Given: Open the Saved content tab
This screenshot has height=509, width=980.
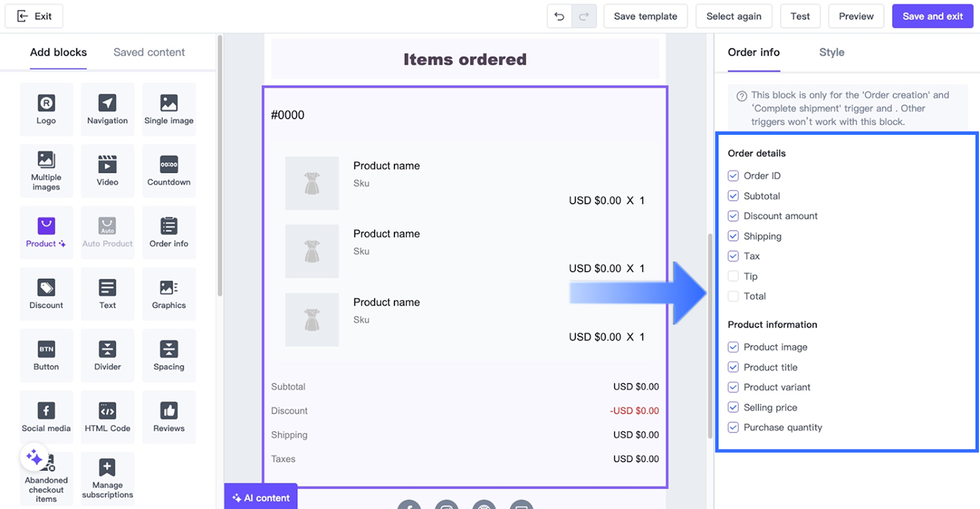Looking at the screenshot, I should coord(149,53).
